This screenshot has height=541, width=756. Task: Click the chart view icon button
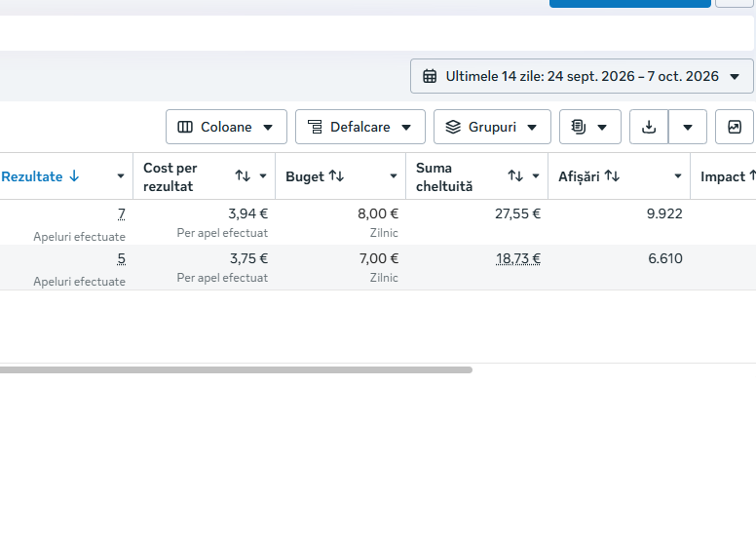(x=735, y=127)
